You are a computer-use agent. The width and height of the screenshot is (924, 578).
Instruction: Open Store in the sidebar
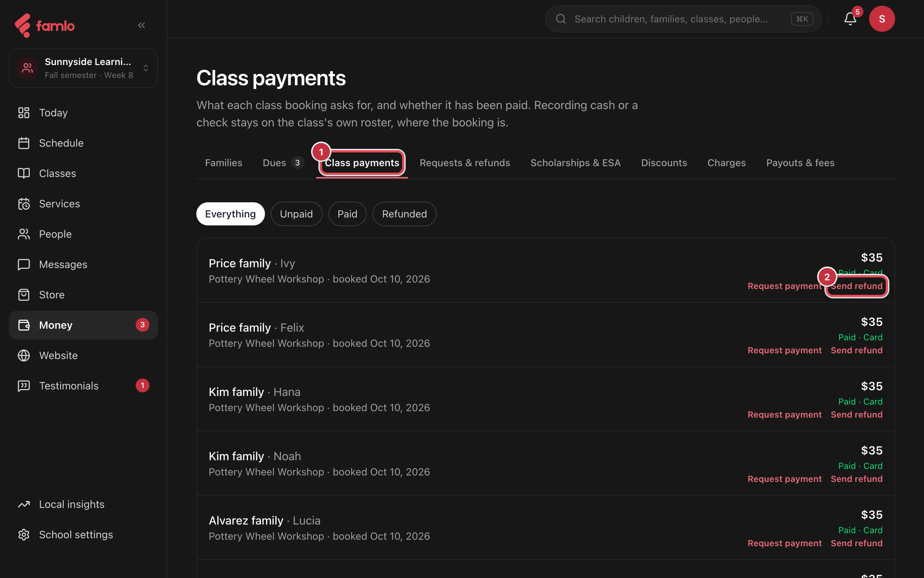click(83, 295)
